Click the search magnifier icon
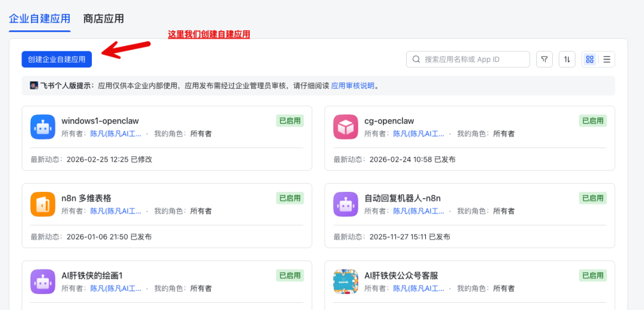This screenshot has width=644, height=310. tap(416, 60)
